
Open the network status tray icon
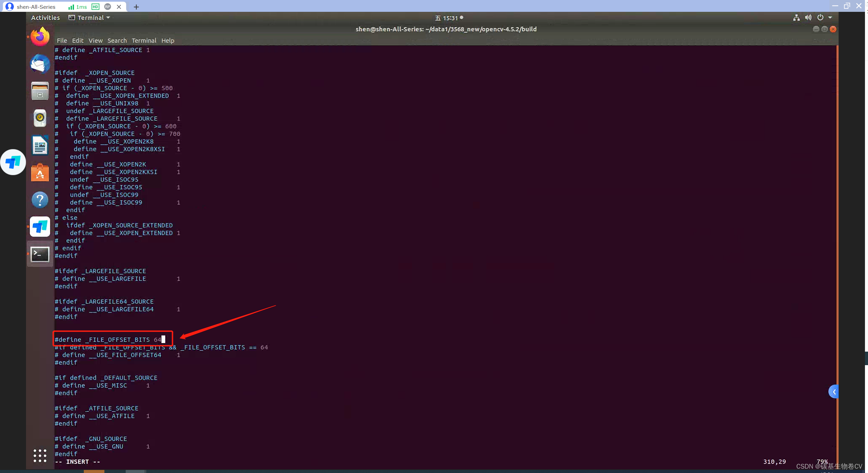point(796,18)
